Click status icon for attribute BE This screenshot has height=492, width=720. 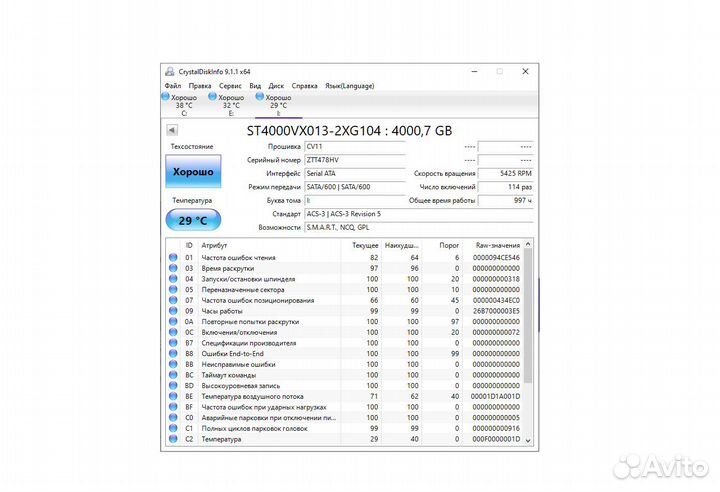(173, 396)
